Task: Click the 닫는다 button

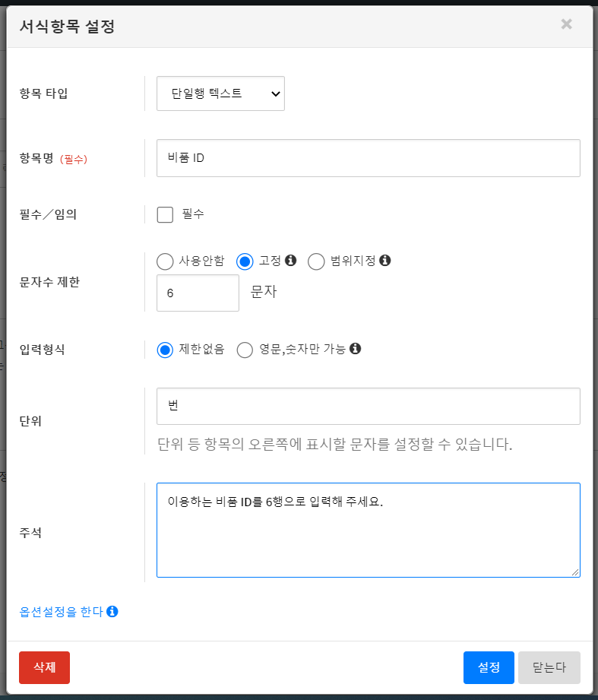Action: (549, 667)
